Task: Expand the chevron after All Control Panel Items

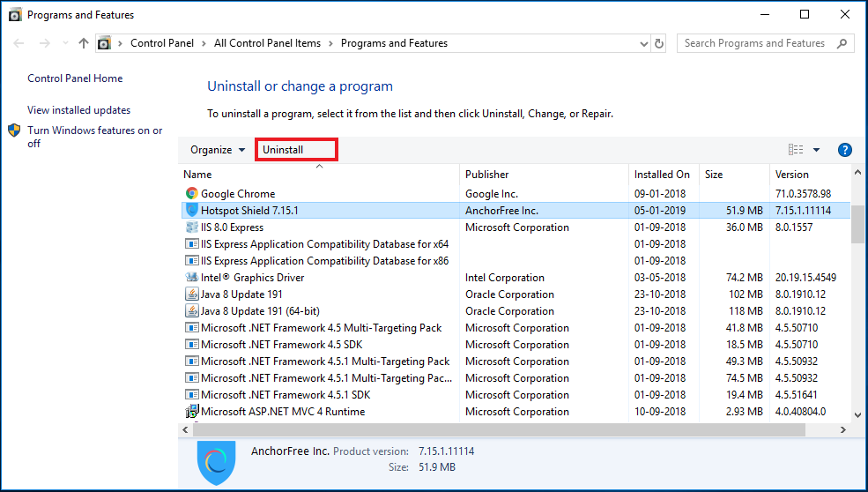Action: coord(330,43)
